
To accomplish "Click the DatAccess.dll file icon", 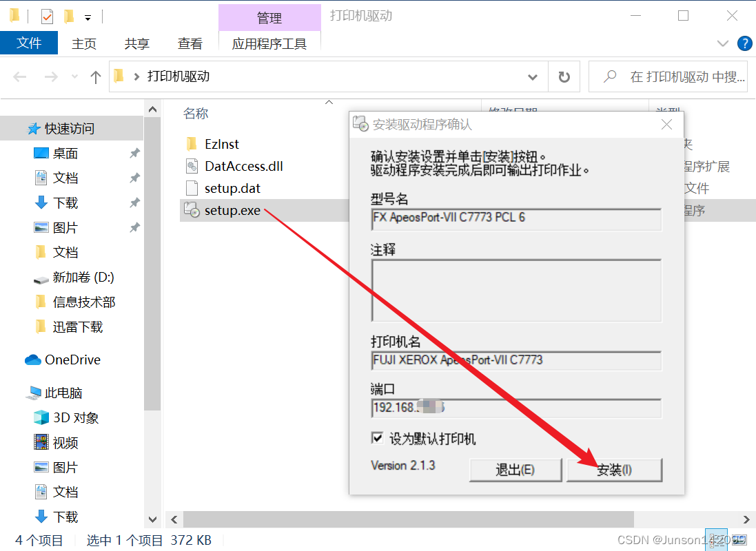I will coord(192,166).
